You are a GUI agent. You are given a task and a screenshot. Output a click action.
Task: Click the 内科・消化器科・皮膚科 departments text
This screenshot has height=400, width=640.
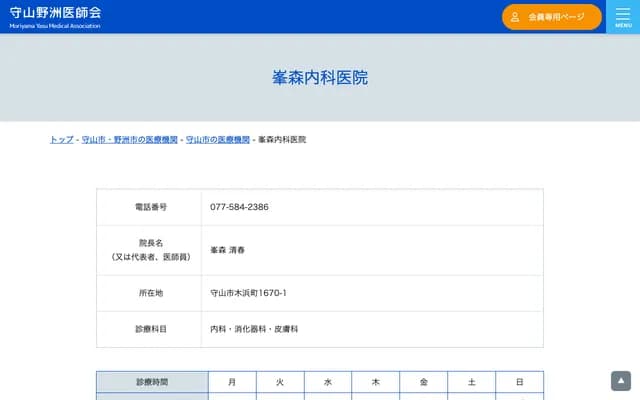click(254, 329)
